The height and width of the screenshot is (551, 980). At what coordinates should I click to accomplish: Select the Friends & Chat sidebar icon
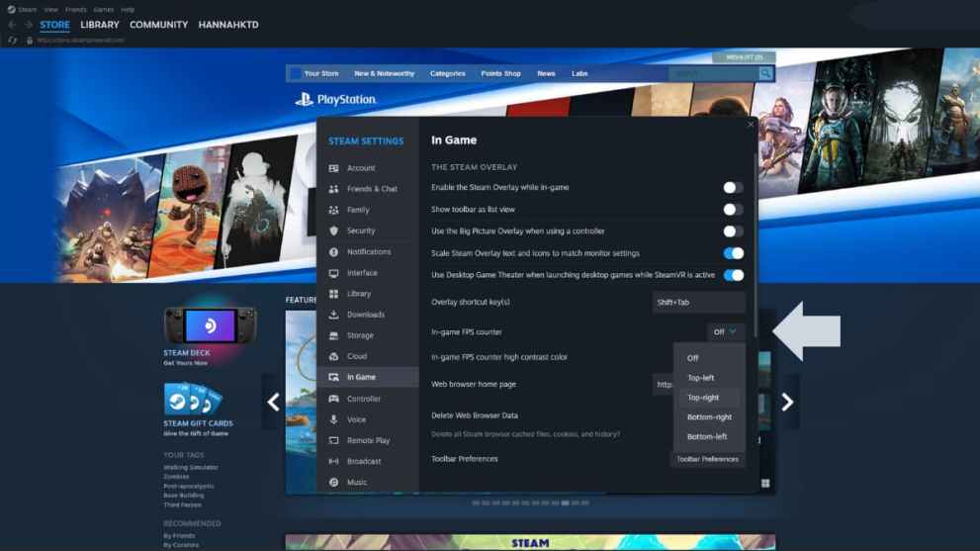tap(334, 189)
